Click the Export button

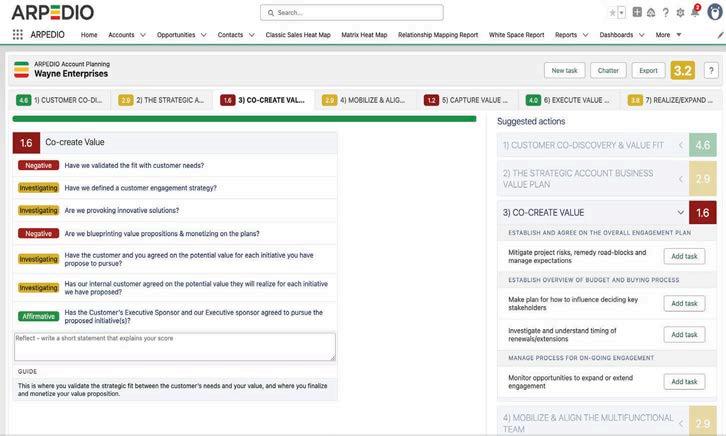click(648, 71)
